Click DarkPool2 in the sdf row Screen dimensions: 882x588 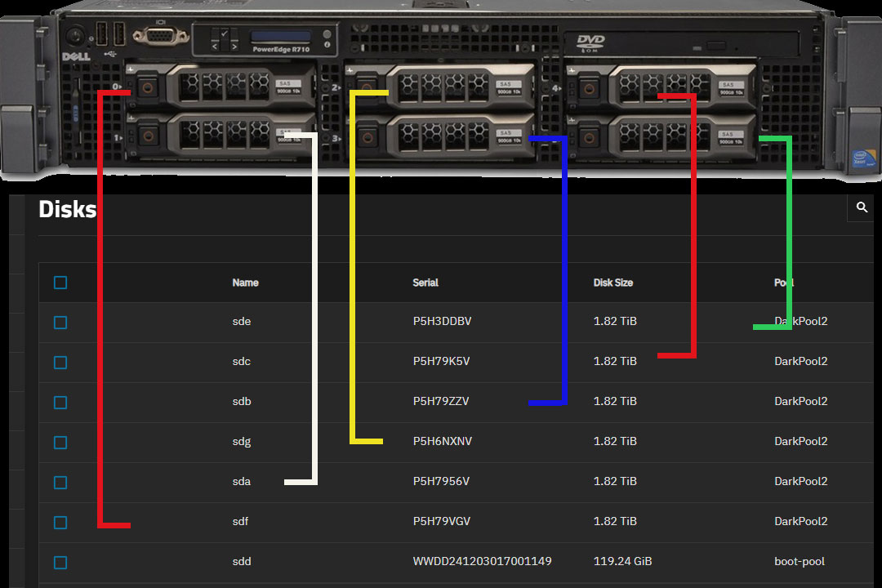click(x=800, y=521)
